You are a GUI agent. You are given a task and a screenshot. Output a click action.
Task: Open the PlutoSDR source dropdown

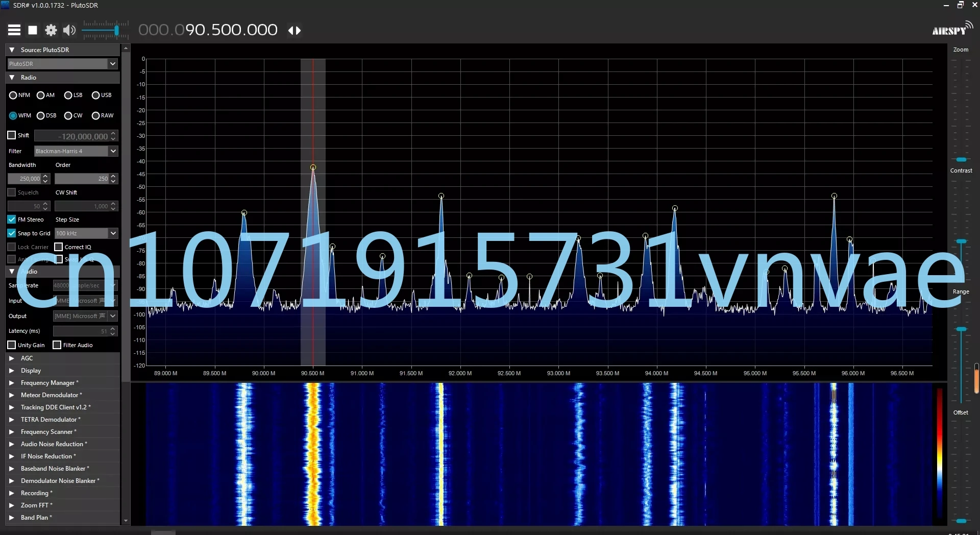pos(113,64)
